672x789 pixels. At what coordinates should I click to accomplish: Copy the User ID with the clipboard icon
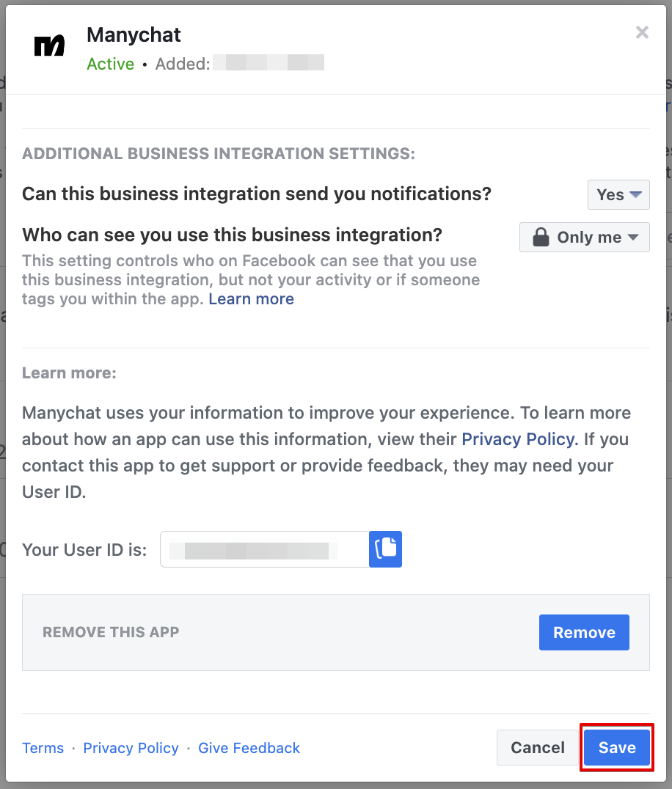click(x=386, y=548)
